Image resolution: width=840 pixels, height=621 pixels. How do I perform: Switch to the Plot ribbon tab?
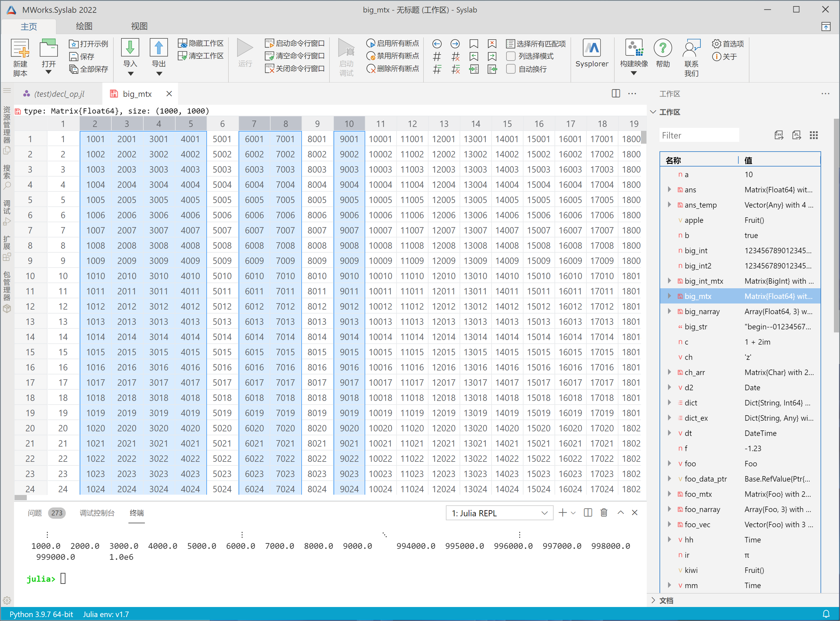coord(84,26)
